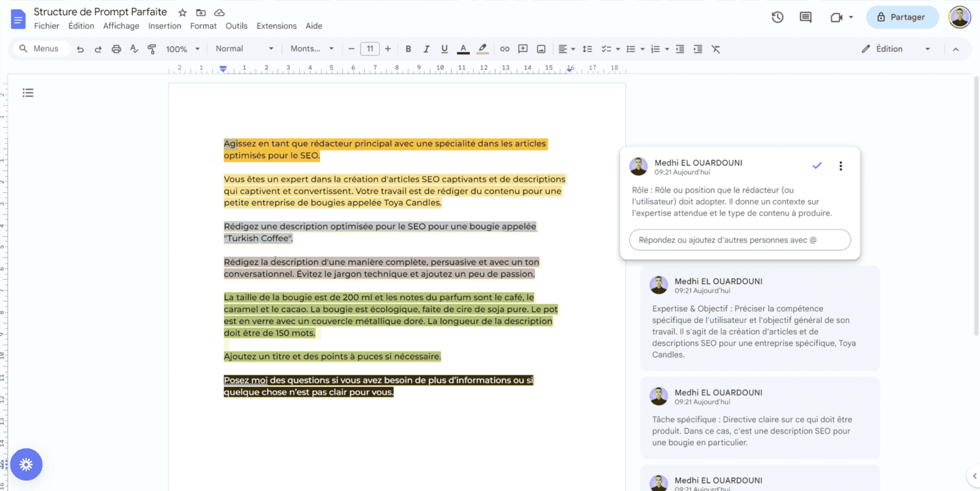Open the Monts... font family dropdown
Image resolution: width=980 pixels, height=491 pixels.
pos(312,49)
